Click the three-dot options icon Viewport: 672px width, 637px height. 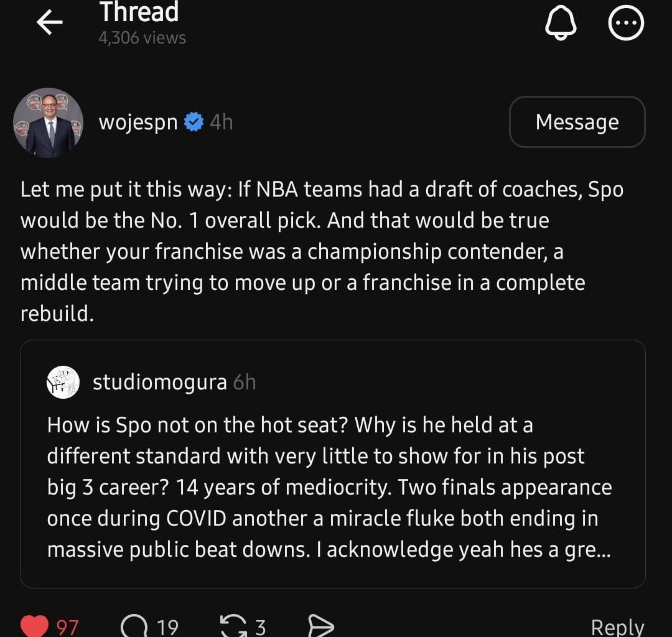(x=626, y=22)
